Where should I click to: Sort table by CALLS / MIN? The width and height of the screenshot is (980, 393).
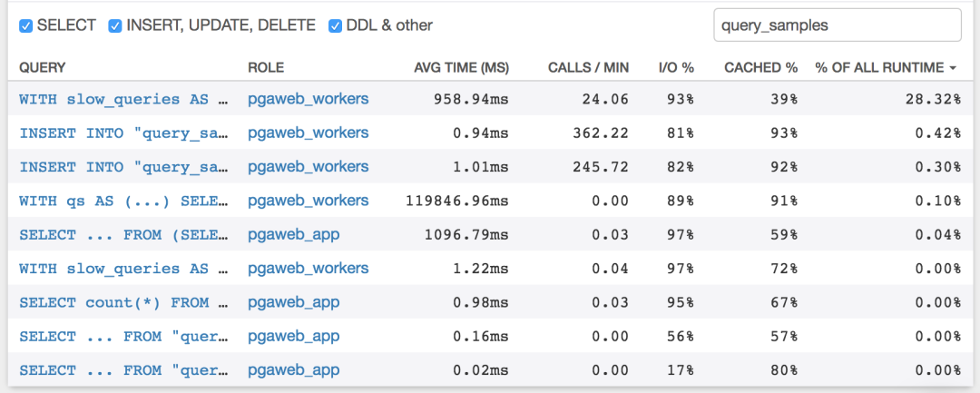[588, 68]
